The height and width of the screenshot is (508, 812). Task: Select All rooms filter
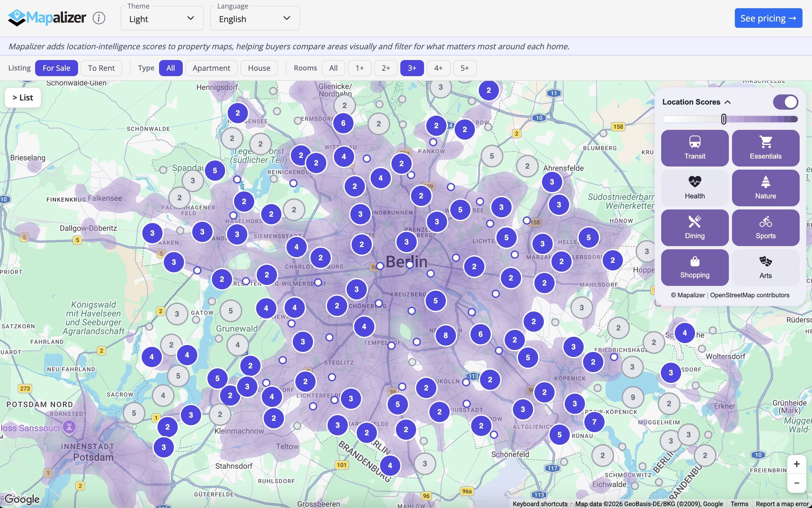pyautogui.click(x=333, y=68)
